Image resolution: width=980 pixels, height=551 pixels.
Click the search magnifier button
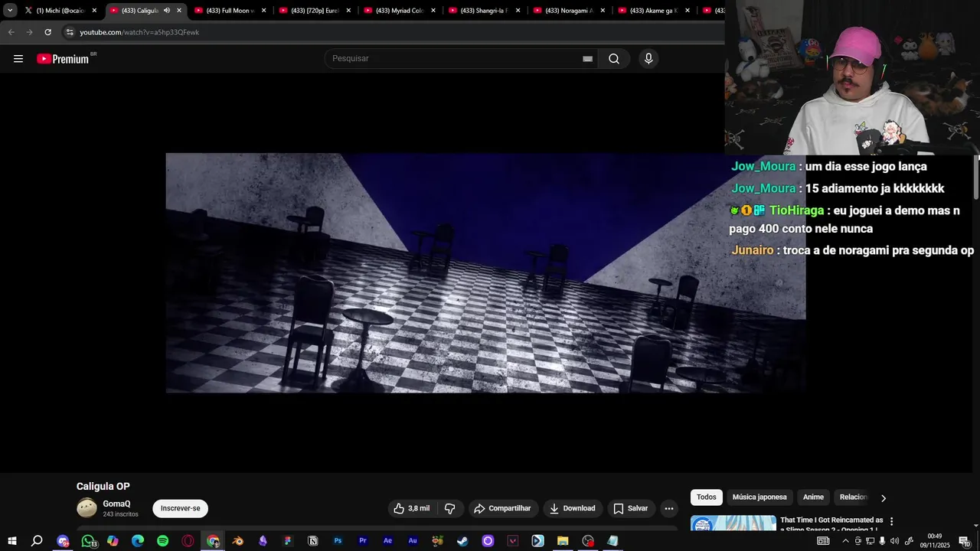pos(614,59)
